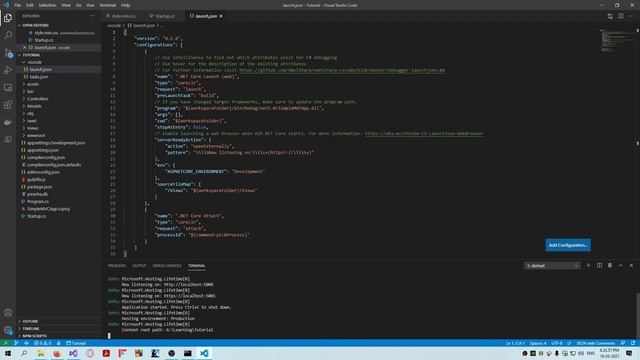The height and width of the screenshot is (360, 640).
Task: Open Run and Debug view
Action: pyautogui.click(x=8, y=70)
